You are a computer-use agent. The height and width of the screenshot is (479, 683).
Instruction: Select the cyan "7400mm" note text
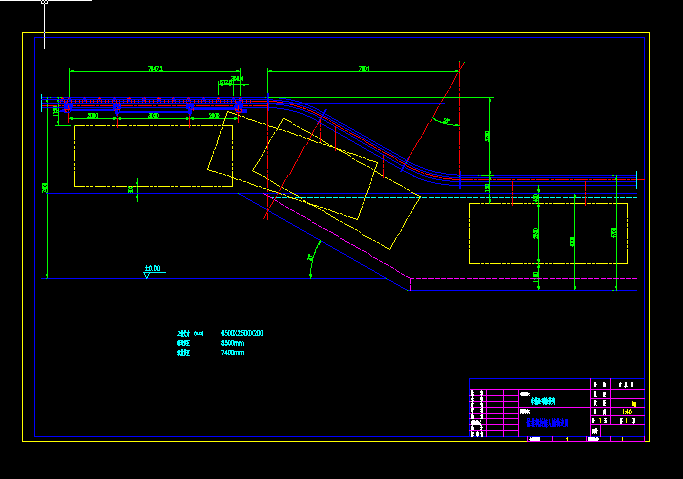232,353
